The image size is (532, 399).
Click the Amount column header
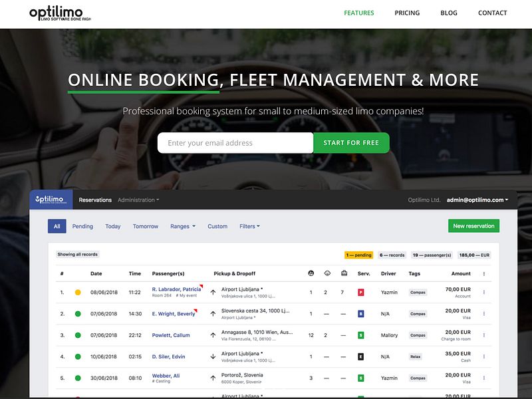point(461,273)
